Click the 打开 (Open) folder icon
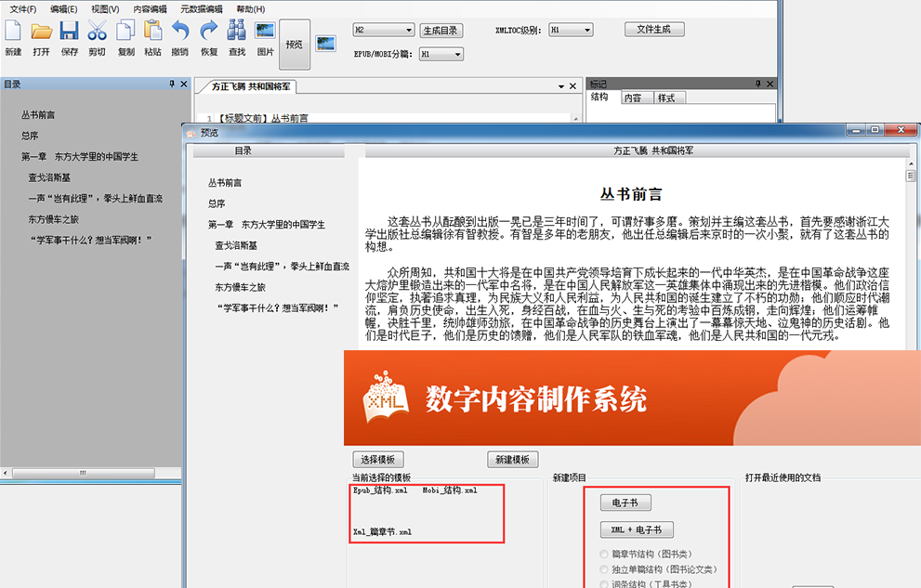Image resolution: width=921 pixels, height=588 pixels. pyautogui.click(x=41, y=31)
